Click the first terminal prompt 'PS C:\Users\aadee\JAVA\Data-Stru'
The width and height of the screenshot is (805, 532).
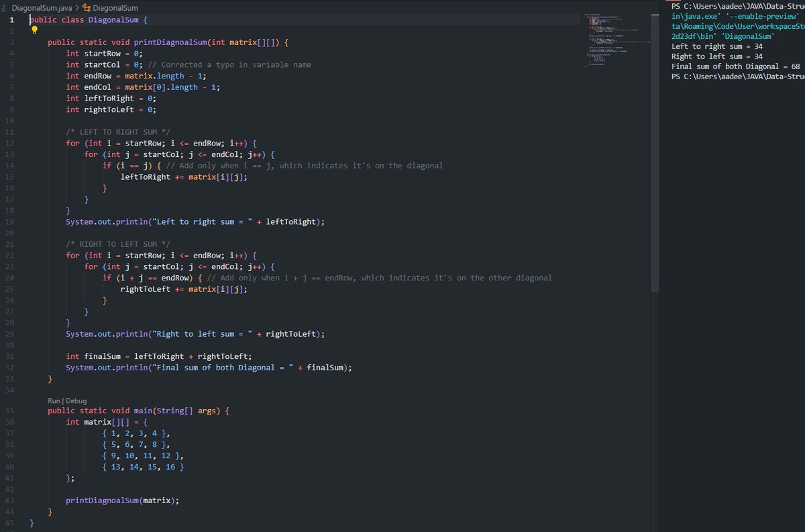pos(738,6)
